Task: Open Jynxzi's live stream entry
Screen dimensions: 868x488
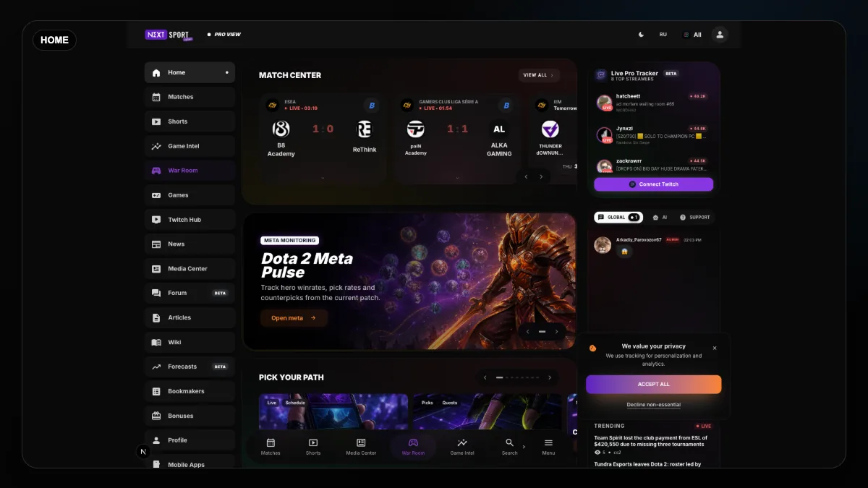Action: point(654,134)
